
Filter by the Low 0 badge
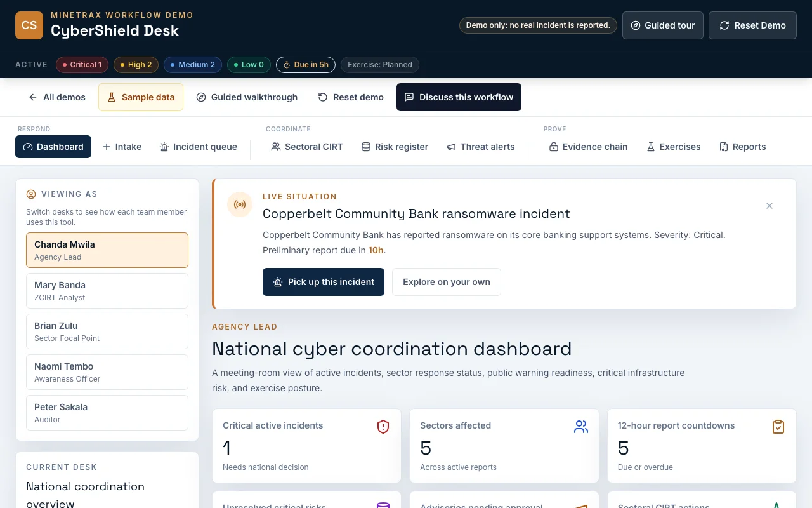tap(249, 65)
